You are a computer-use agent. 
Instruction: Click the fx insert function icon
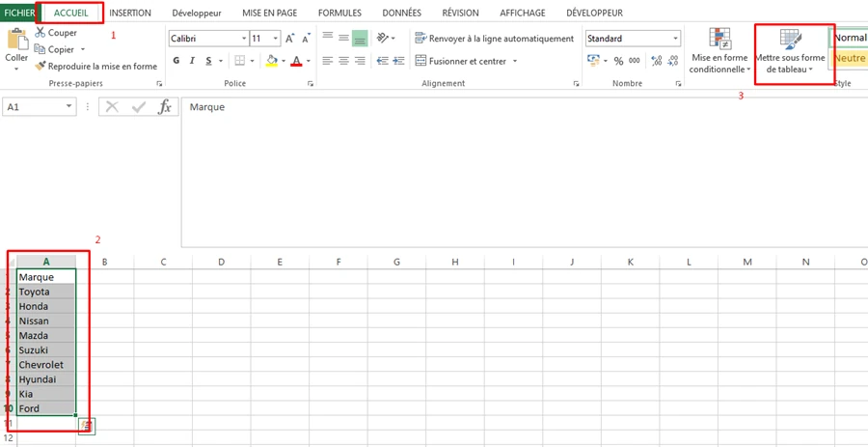[x=165, y=107]
